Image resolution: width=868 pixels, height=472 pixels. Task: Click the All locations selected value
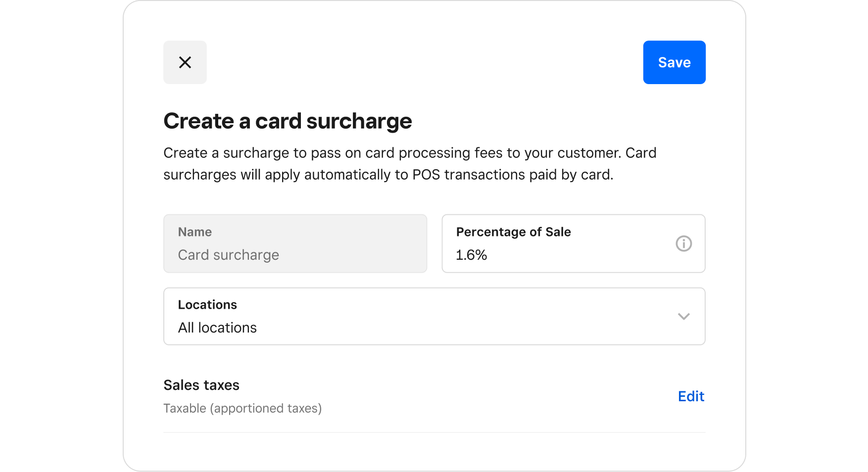pyautogui.click(x=217, y=328)
